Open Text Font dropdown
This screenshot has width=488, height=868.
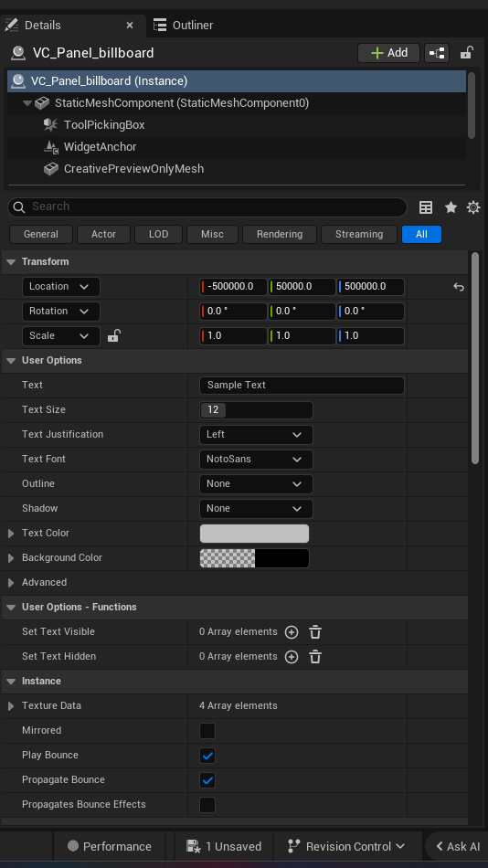click(x=256, y=460)
